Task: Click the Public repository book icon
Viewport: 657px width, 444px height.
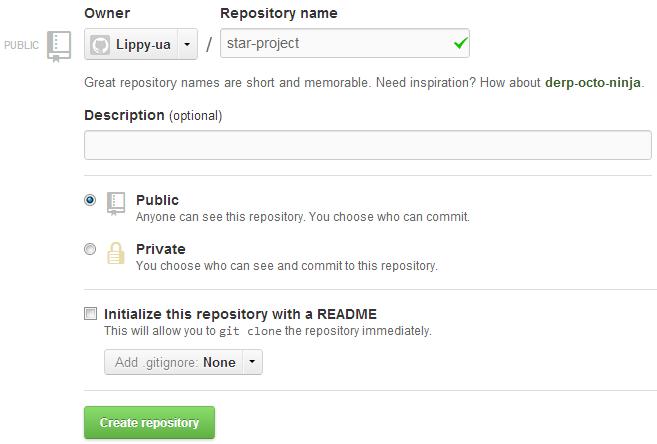Action: click(x=116, y=204)
